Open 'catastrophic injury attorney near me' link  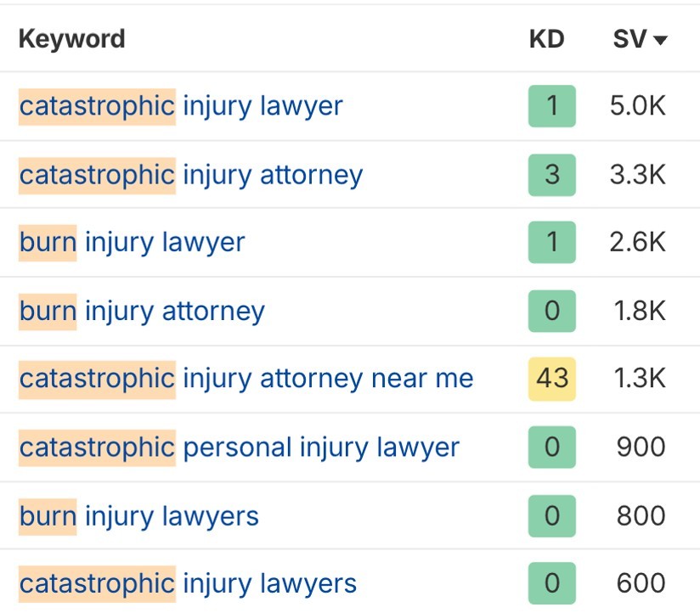(246, 379)
